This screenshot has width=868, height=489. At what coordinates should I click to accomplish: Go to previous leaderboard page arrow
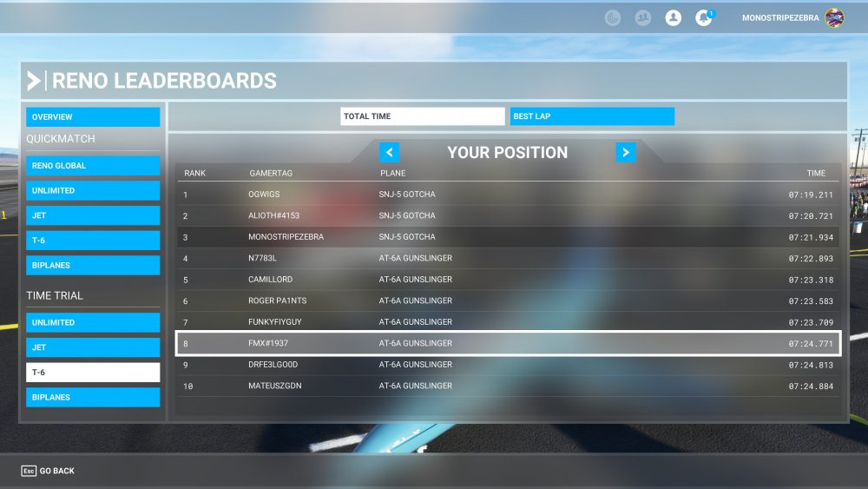[x=389, y=152]
